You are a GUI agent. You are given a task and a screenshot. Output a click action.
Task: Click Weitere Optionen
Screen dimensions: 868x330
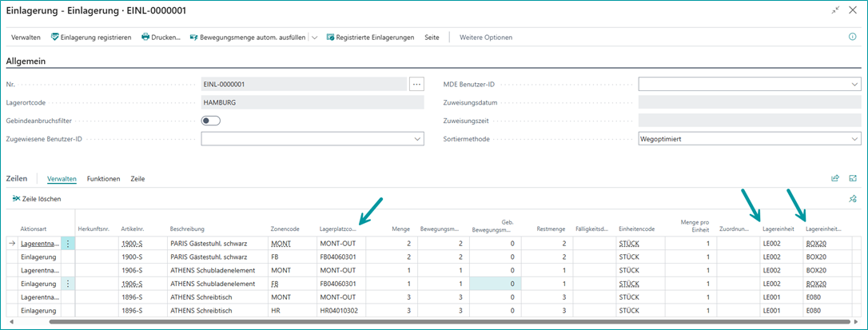(486, 38)
